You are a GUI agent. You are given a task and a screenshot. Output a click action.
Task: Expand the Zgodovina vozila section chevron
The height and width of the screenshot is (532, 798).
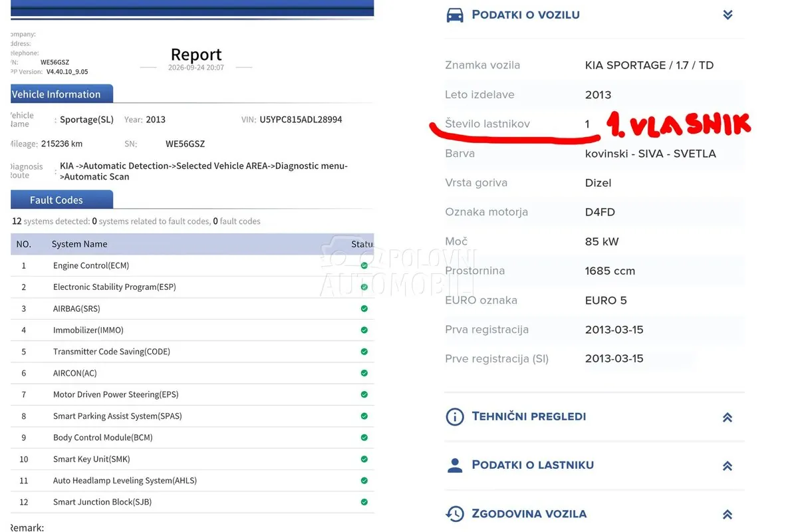[728, 514]
